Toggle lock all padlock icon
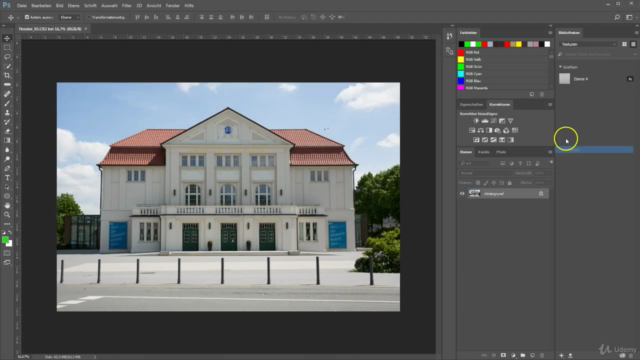The image size is (640, 360). [509, 183]
